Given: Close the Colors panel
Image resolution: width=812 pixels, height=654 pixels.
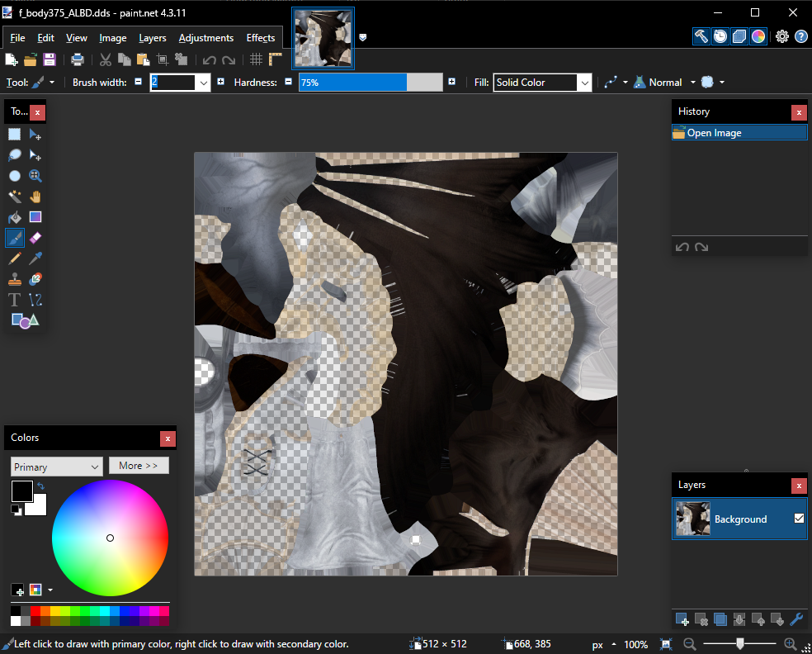Looking at the screenshot, I should click(x=168, y=439).
